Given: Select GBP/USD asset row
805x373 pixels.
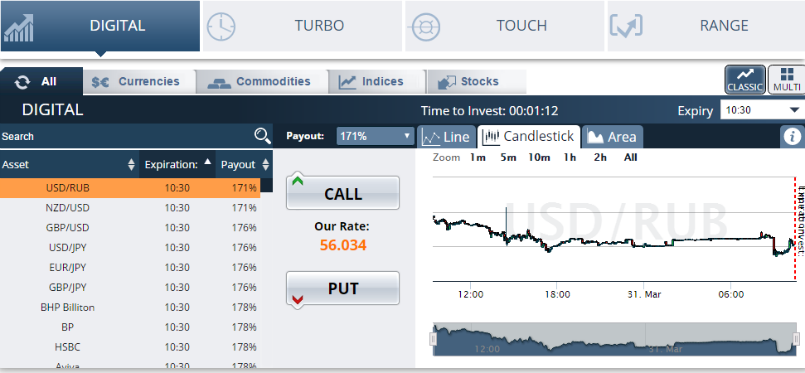Looking at the screenshot, I should tap(130, 228).
